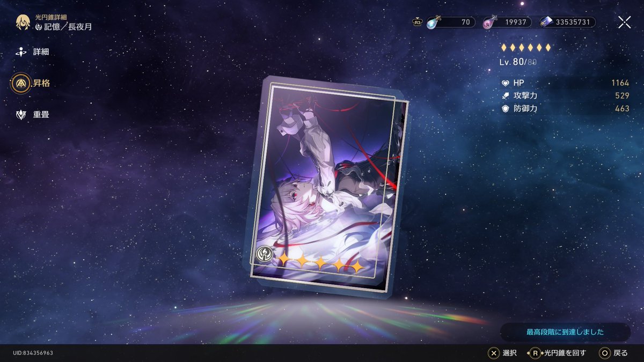Click the 防御力 value 463

coord(622,108)
